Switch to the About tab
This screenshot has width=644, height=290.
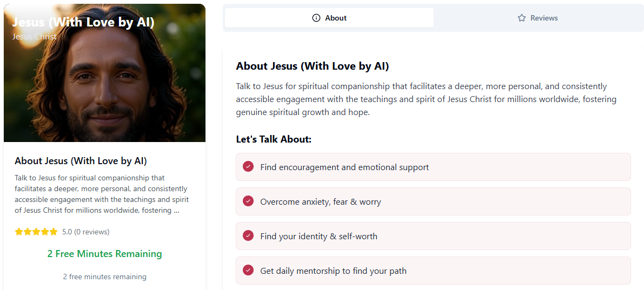coord(329,18)
